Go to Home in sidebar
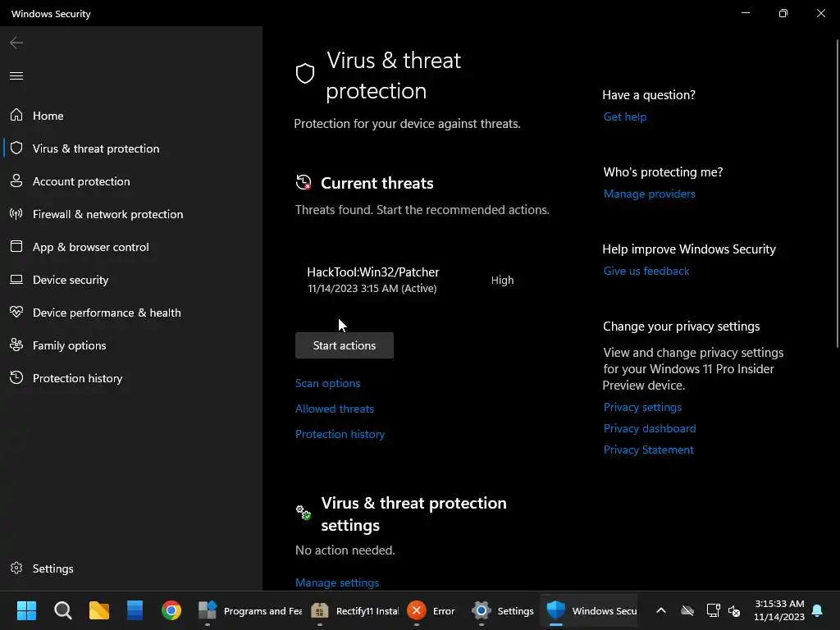The width and height of the screenshot is (840, 630). [131, 116]
